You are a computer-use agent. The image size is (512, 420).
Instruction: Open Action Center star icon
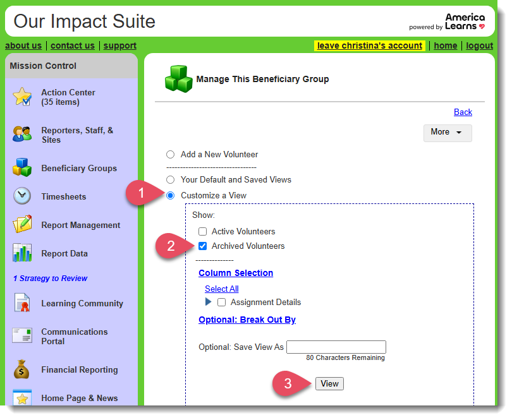click(x=22, y=97)
